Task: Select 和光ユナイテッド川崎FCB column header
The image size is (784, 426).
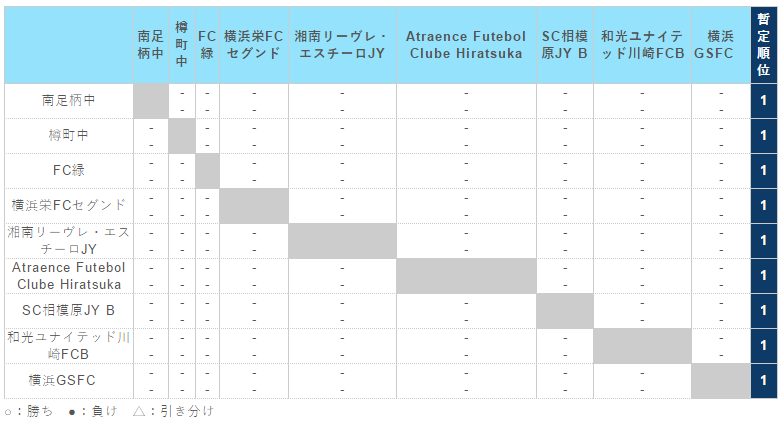Action: [642, 45]
